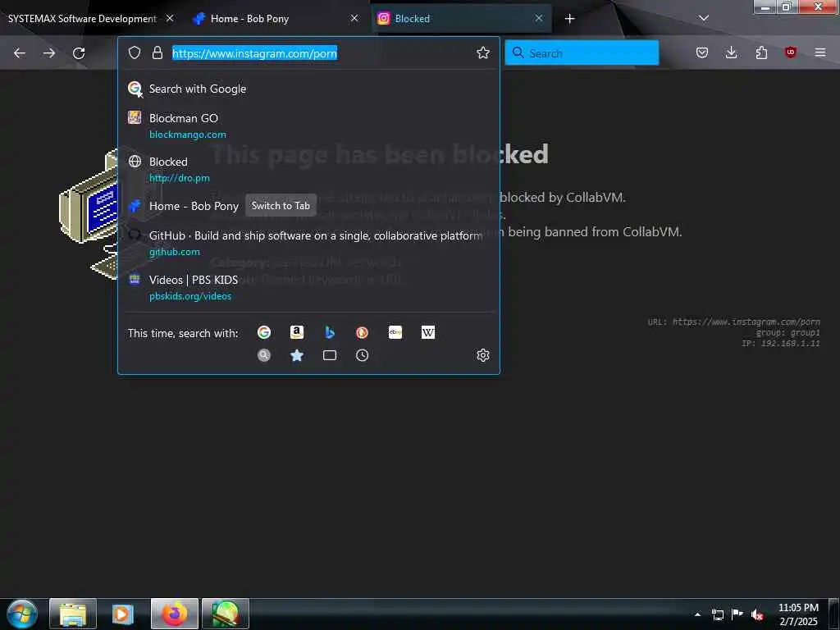Open the Videos | PBS KIDS suggestion
Screen dimensions: 840x630
pos(308,287)
